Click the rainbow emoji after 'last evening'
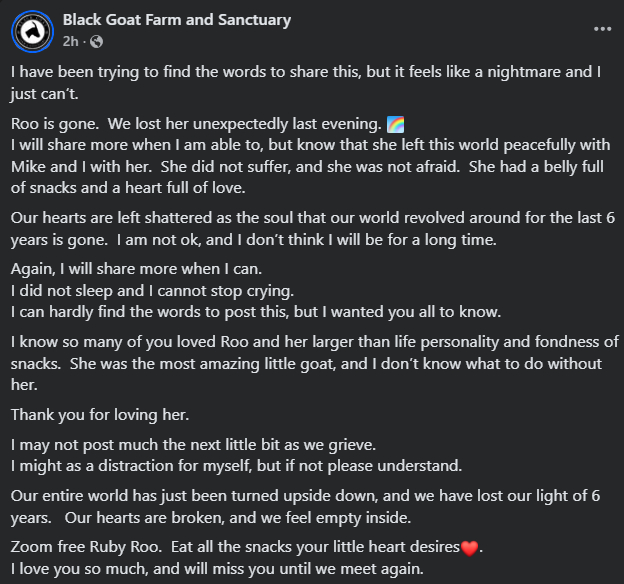624x584 pixels. point(396,125)
